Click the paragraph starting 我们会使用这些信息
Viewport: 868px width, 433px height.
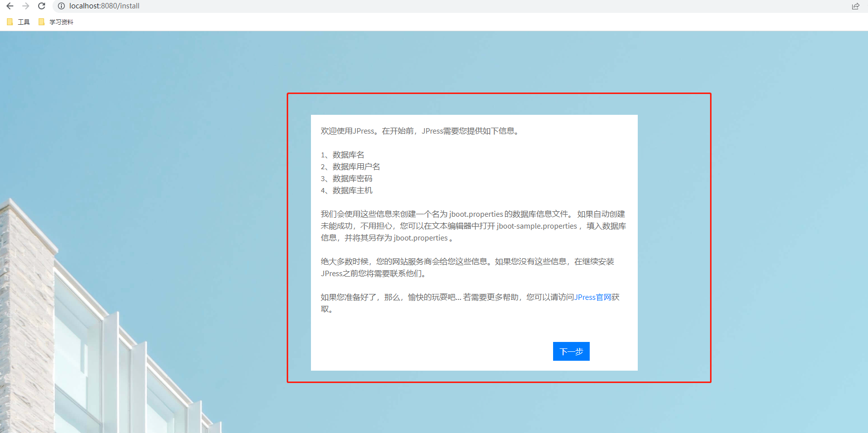click(x=473, y=226)
